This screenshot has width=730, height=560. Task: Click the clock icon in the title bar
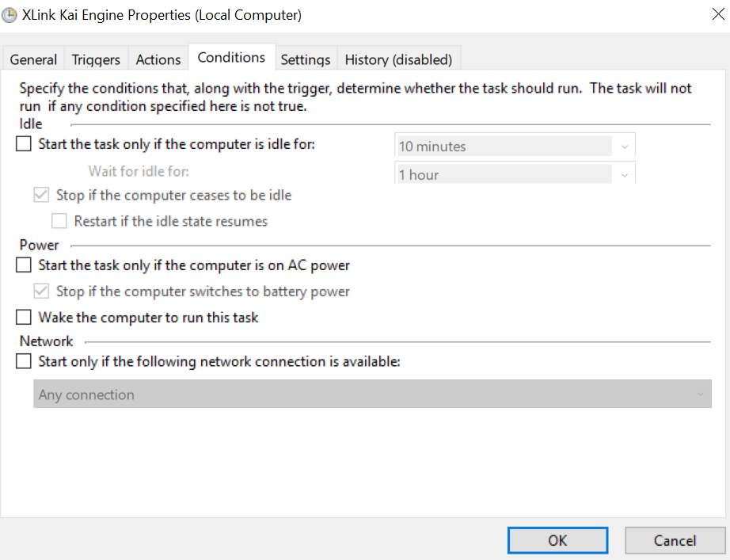[x=10, y=15]
